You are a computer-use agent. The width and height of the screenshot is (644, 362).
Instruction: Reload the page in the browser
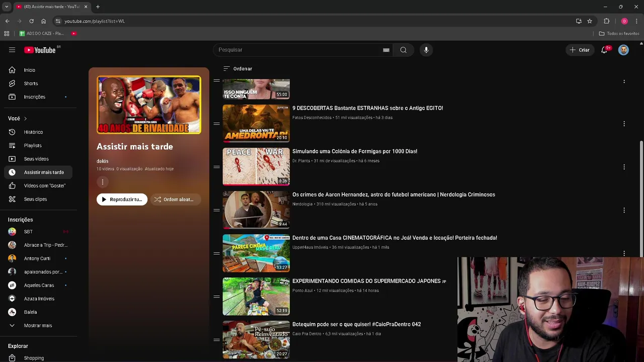click(31, 21)
